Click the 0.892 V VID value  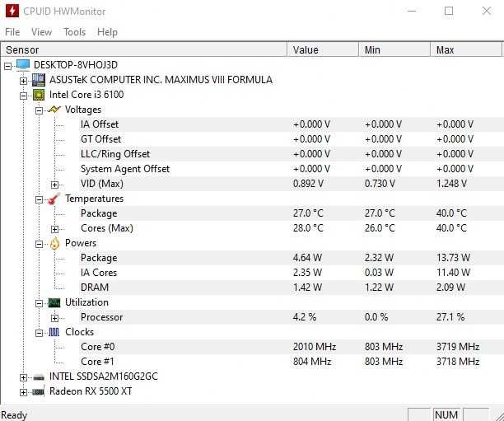pos(308,184)
